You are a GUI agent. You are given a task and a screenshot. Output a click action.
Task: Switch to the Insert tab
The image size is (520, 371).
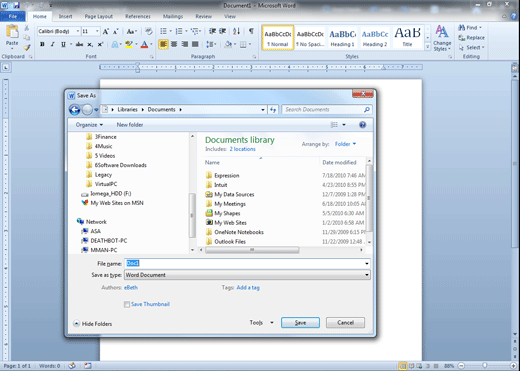(66, 16)
